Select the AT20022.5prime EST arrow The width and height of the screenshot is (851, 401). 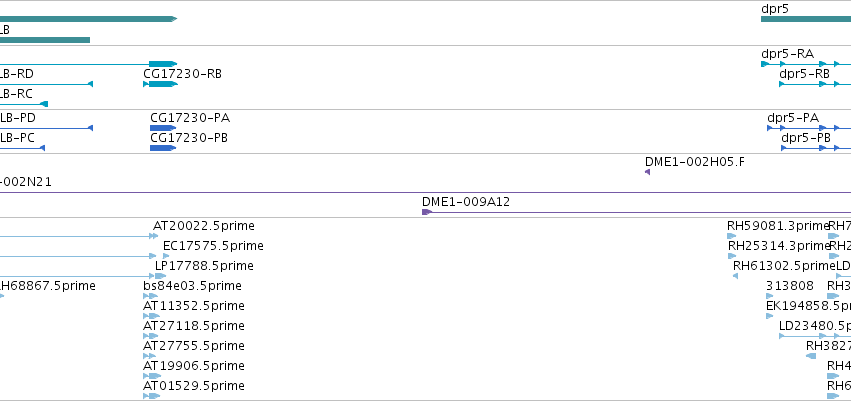click(154, 236)
